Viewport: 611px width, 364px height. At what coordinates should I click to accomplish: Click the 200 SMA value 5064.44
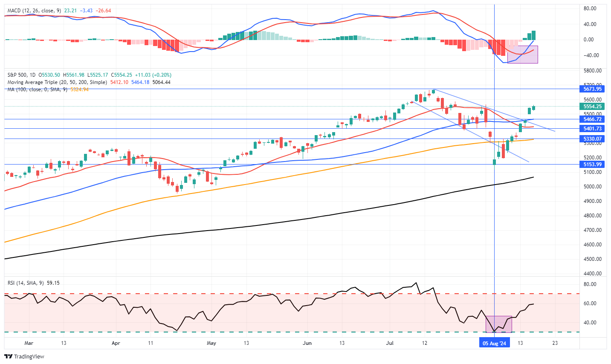(161, 82)
